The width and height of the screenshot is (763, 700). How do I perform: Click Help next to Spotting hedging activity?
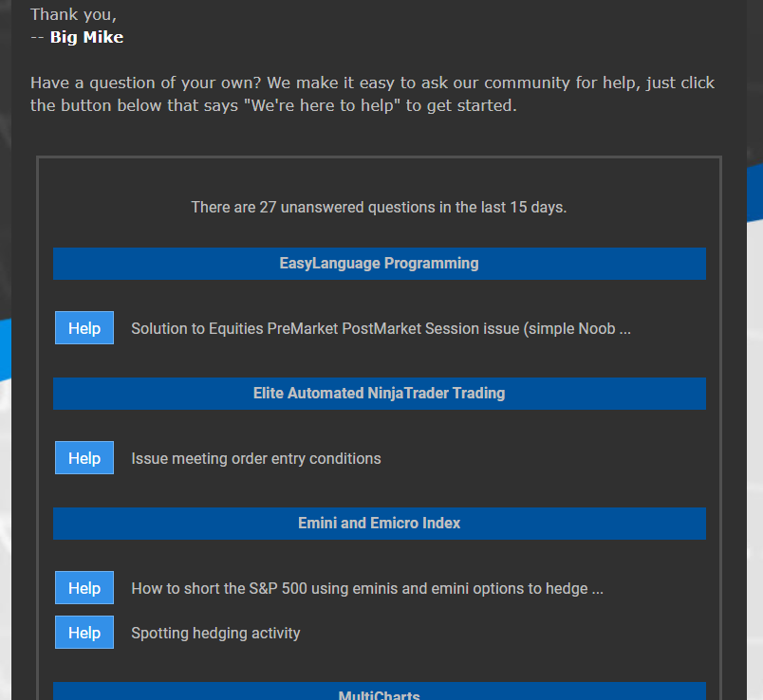[84, 633]
